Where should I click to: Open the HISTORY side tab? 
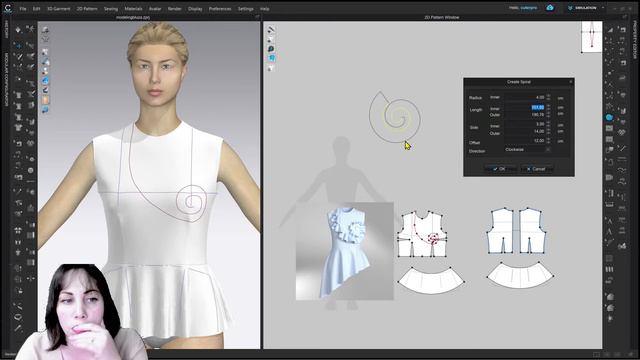click(6, 29)
